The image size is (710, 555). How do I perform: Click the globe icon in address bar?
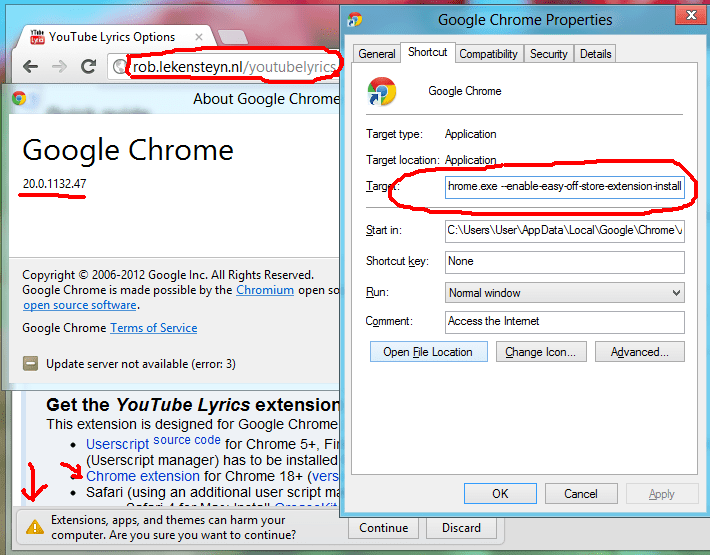click(120, 67)
